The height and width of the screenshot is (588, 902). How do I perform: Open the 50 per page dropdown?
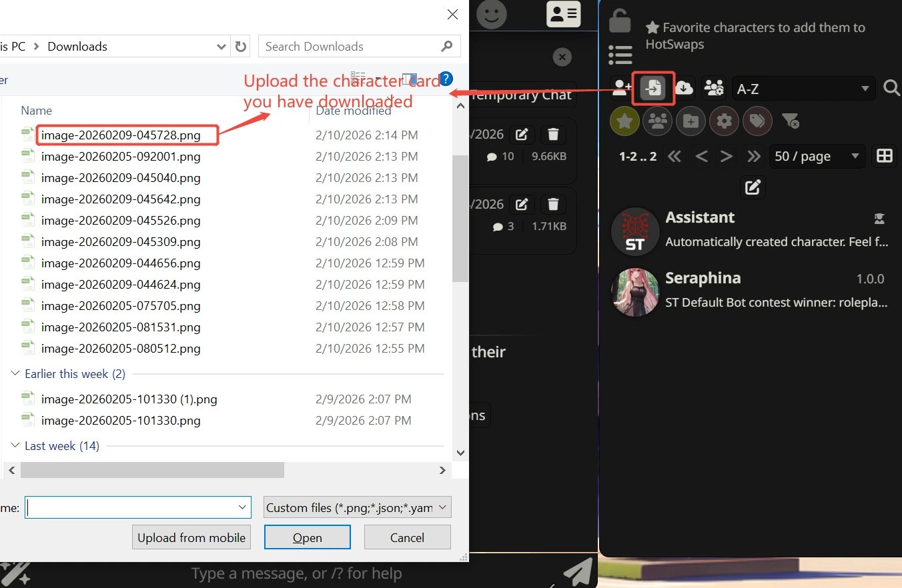tap(817, 156)
